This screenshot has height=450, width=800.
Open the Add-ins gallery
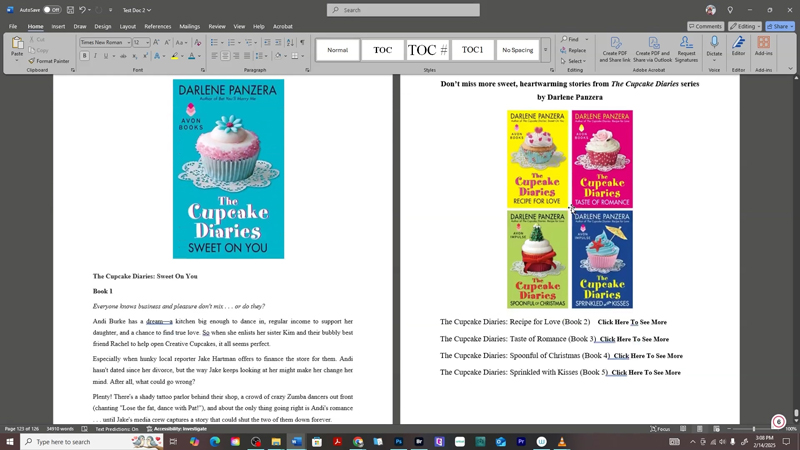tap(763, 47)
